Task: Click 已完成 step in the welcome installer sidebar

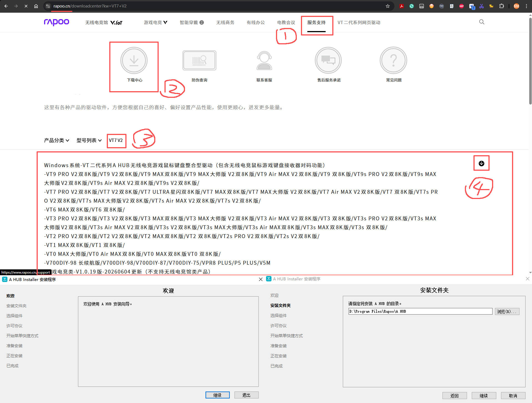Action: click(x=12, y=366)
